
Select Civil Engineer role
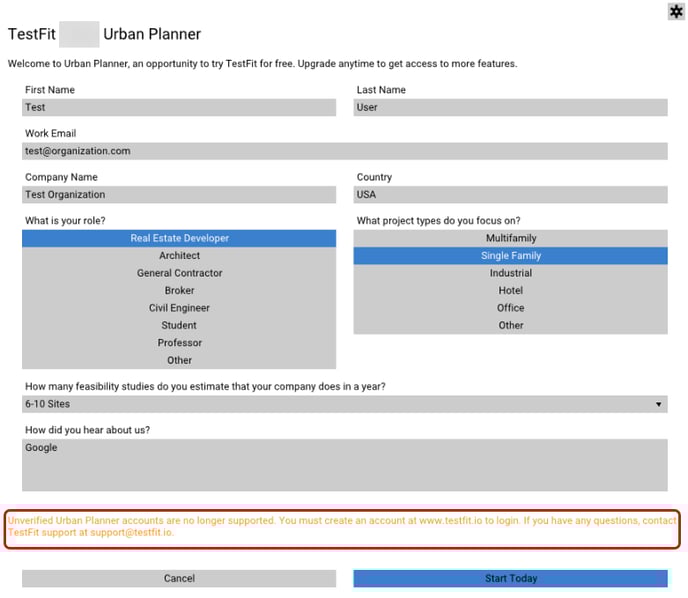[179, 308]
